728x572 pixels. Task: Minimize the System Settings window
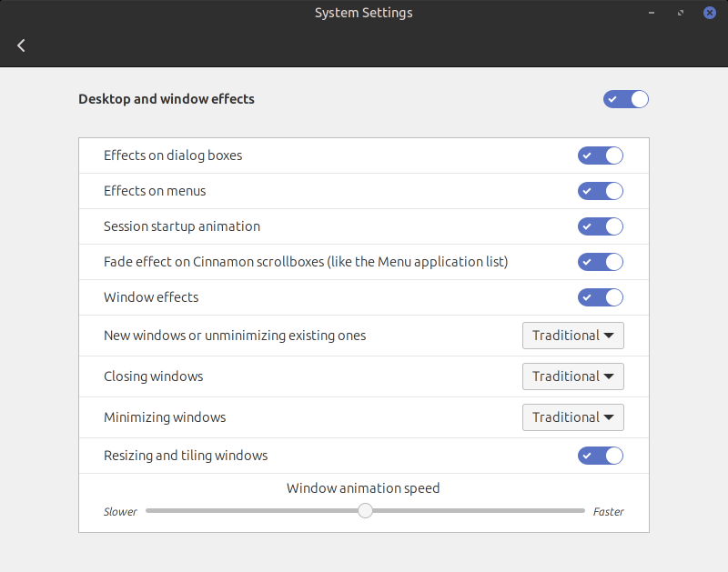pyautogui.click(x=652, y=14)
